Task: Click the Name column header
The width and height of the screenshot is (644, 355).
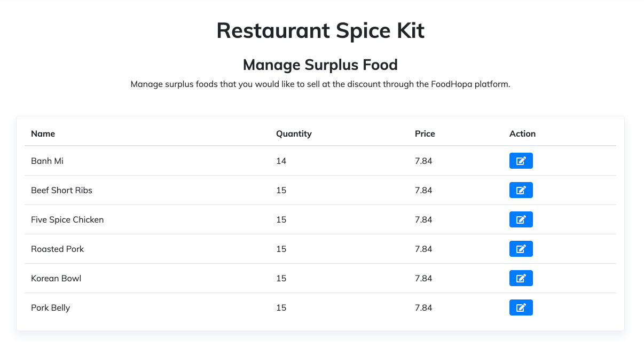Action: pos(43,133)
